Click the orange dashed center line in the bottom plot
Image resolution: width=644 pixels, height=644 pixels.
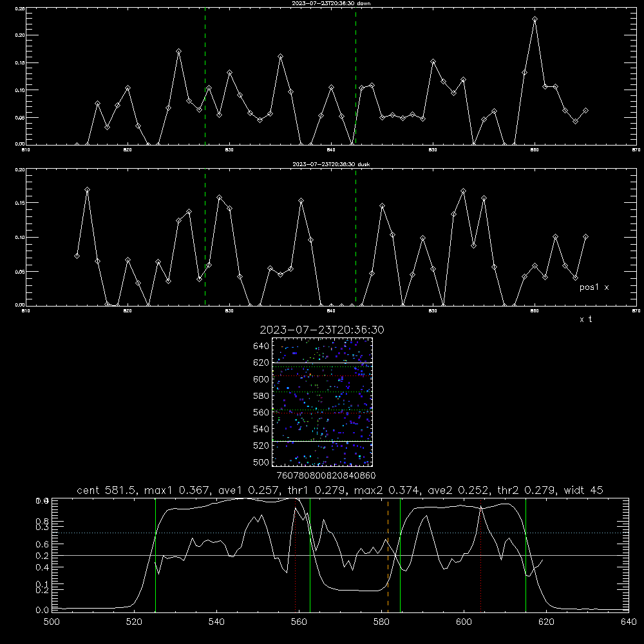pos(388,555)
